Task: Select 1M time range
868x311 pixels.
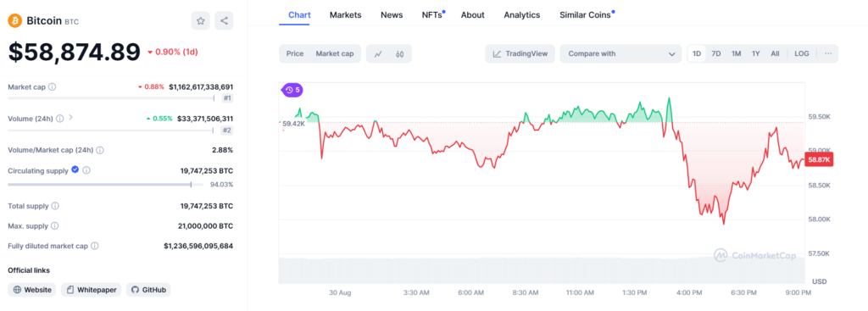Action: point(736,53)
